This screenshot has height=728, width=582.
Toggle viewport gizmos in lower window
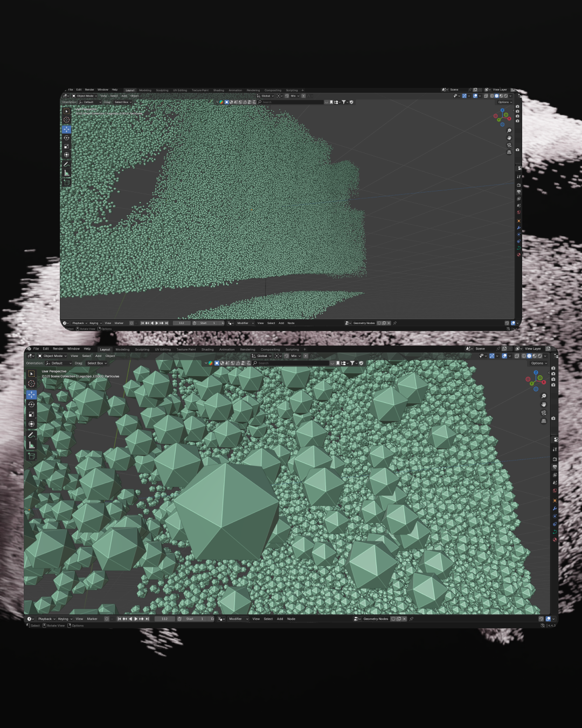pyautogui.click(x=492, y=356)
